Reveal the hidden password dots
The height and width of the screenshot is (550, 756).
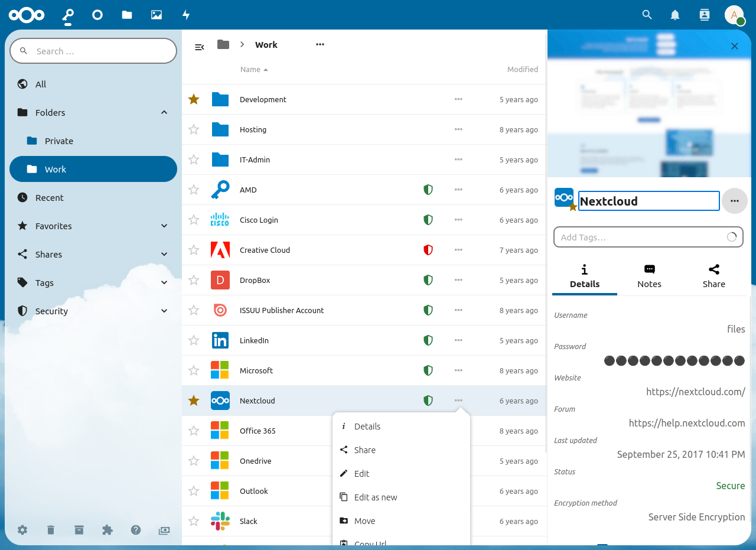(674, 360)
